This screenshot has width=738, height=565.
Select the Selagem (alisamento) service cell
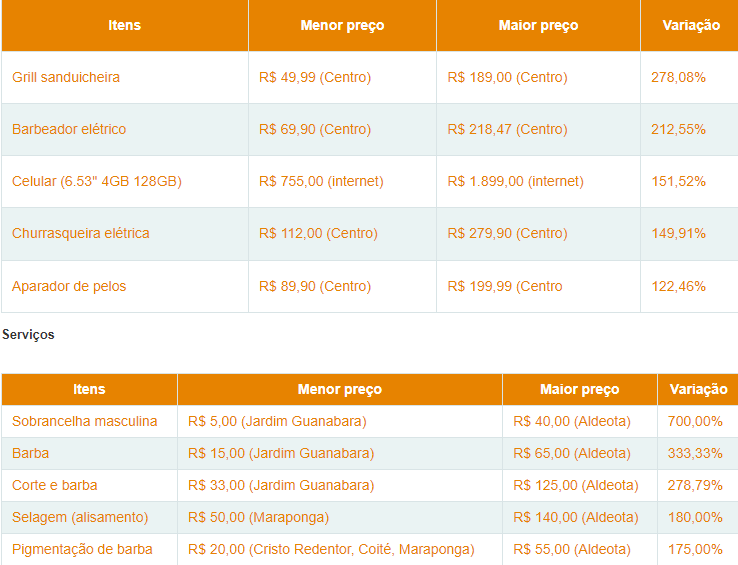click(80, 517)
